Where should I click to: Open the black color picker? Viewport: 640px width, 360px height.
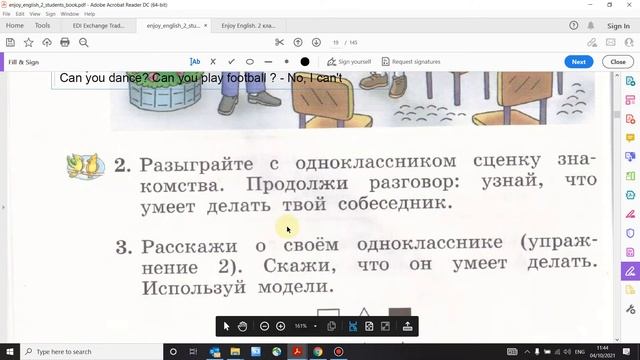click(x=305, y=62)
